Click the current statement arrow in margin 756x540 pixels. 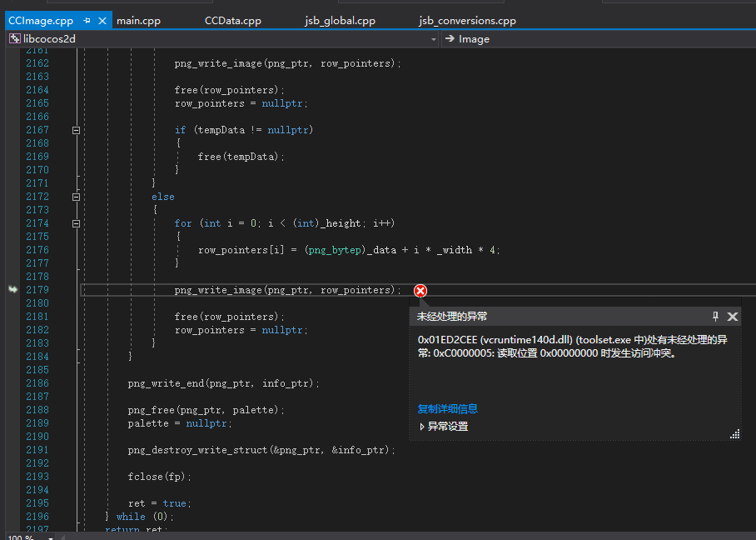[x=12, y=289]
